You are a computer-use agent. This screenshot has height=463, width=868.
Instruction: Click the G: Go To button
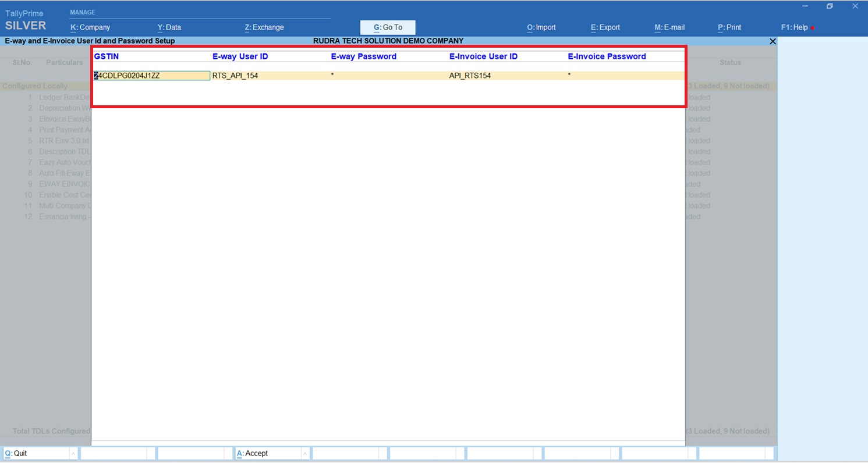click(x=388, y=27)
